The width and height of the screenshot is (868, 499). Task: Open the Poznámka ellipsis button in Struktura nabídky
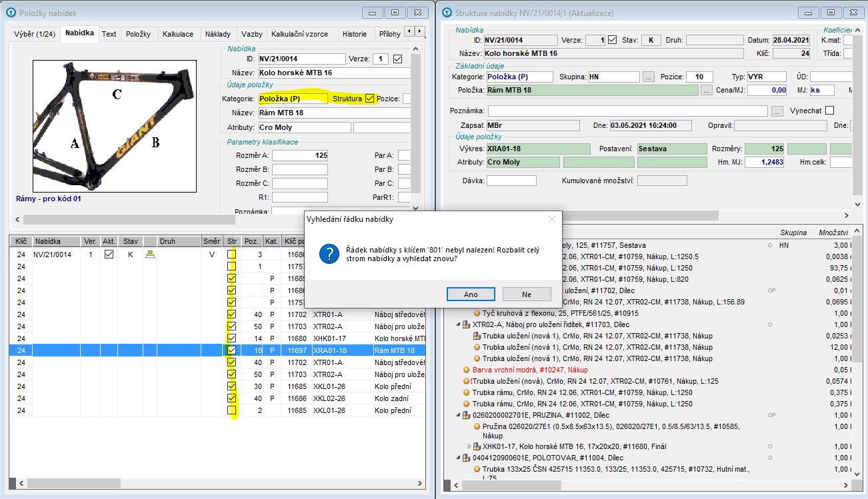[777, 111]
